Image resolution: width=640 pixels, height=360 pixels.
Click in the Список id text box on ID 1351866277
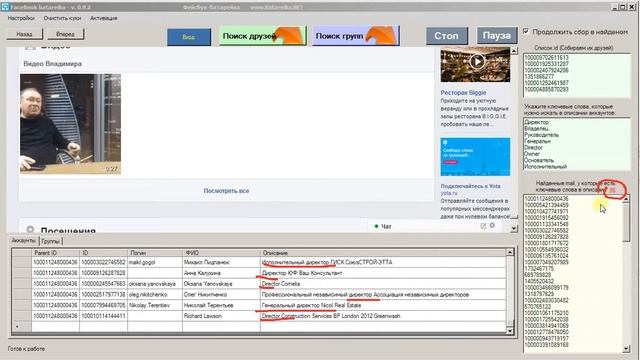pyautogui.click(x=539, y=76)
